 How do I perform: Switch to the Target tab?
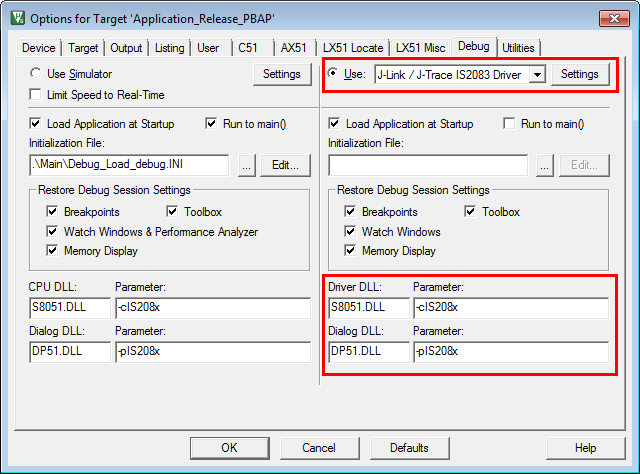tap(83, 48)
